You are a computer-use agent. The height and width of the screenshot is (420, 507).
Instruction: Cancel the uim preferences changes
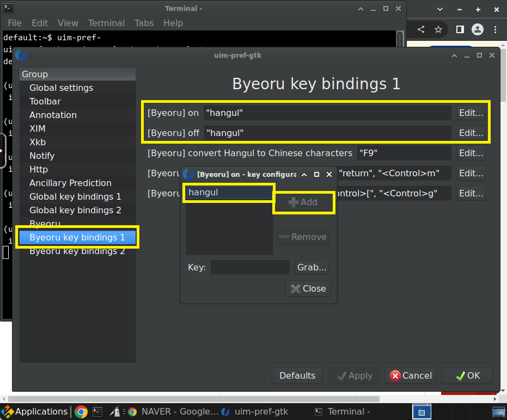coord(411,376)
